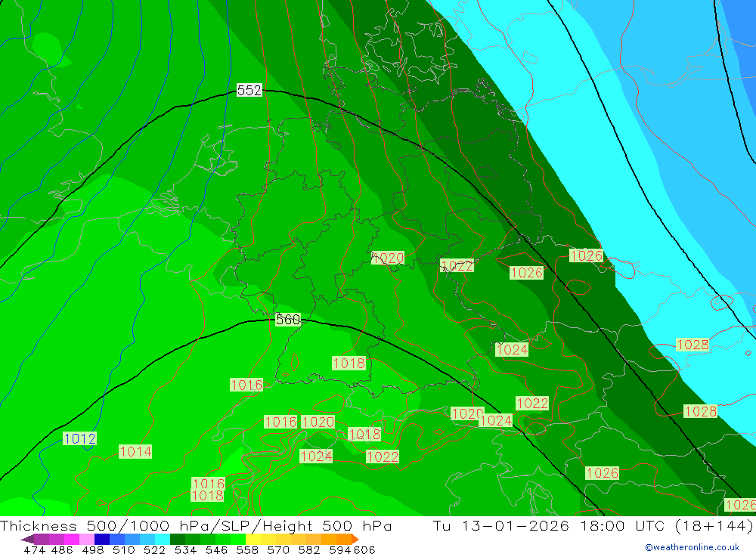Click the 560 height contour label
Screen dimensions: 756x554
tap(288, 319)
